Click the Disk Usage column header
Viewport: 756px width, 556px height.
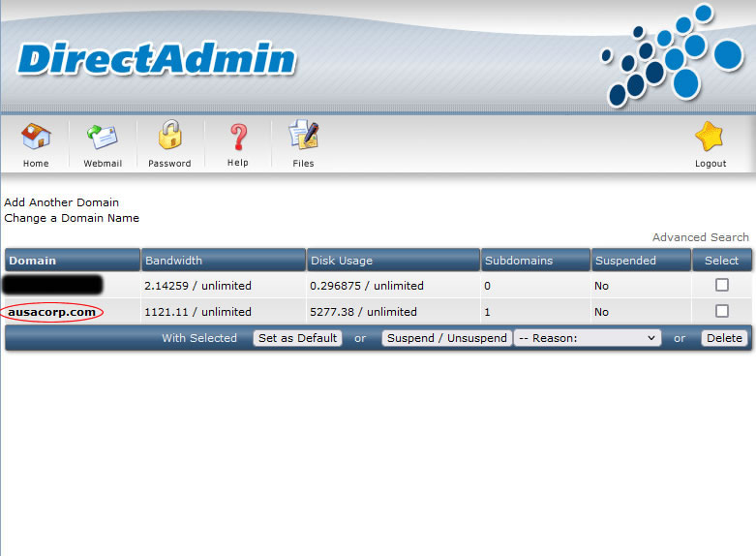341,261
